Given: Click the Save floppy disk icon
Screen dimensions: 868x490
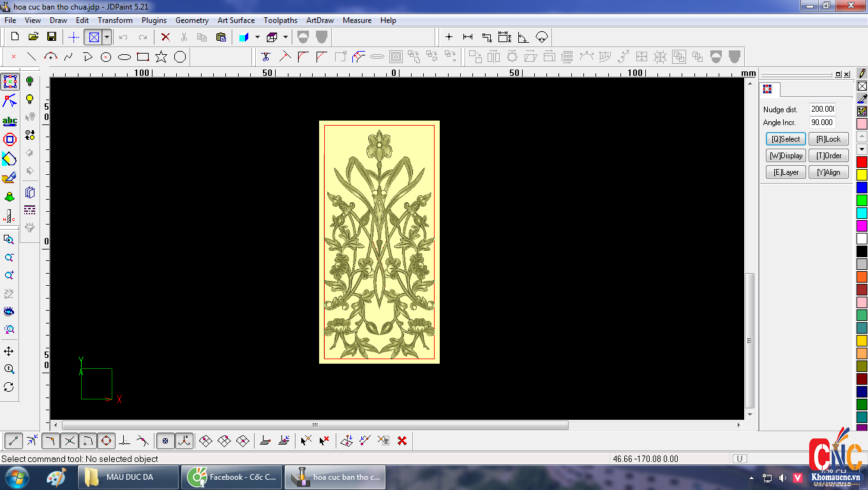Looking at the screenshot, I should click(x=52, y=37).
